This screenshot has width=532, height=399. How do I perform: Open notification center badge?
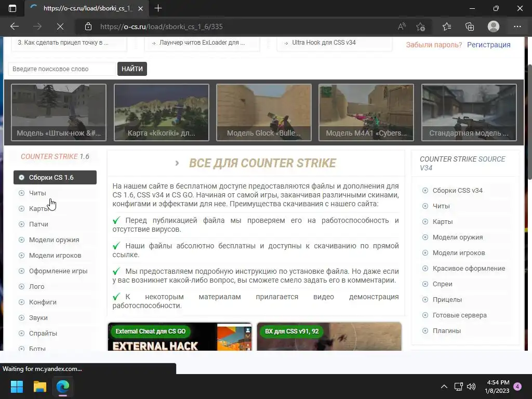(x=517, y=387)
